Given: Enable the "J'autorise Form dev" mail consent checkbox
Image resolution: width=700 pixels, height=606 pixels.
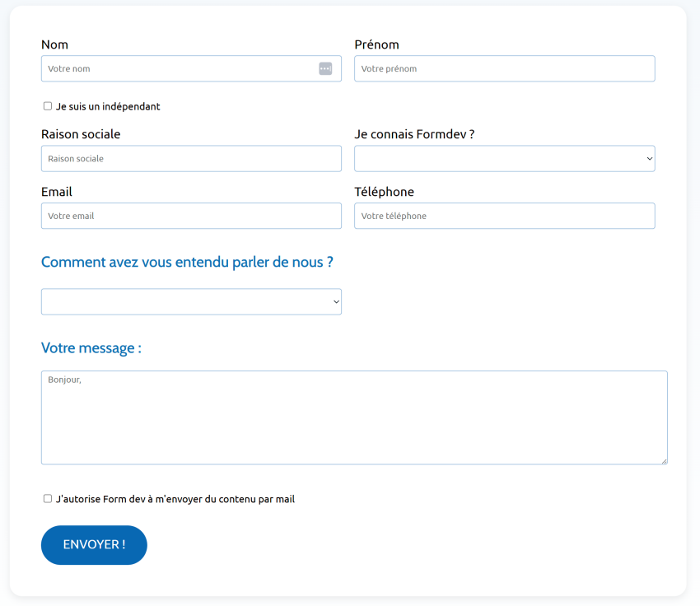Looking at the screenshot, I should (48, 499).
